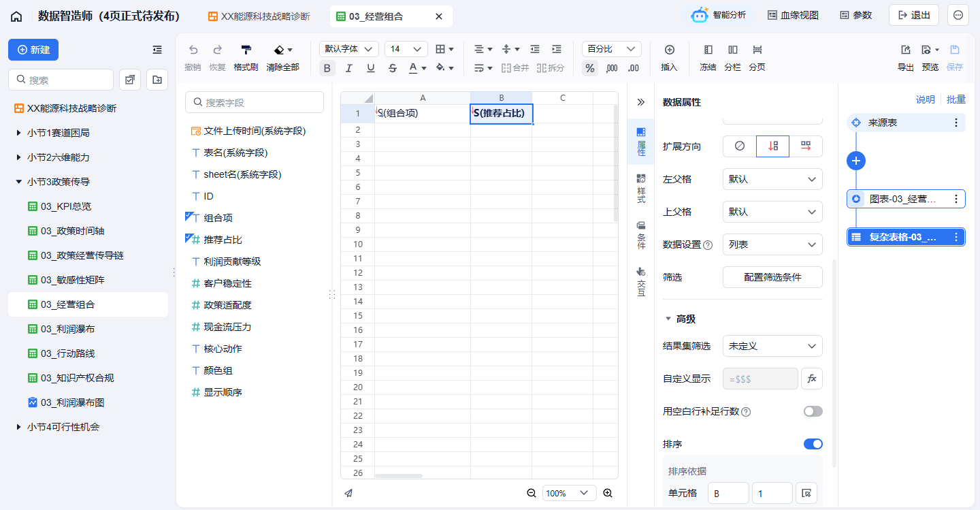The height and width of the screenshot is (510, 980).
Task: Click the thousands separator ,000 icon
Action: (612, 68)
